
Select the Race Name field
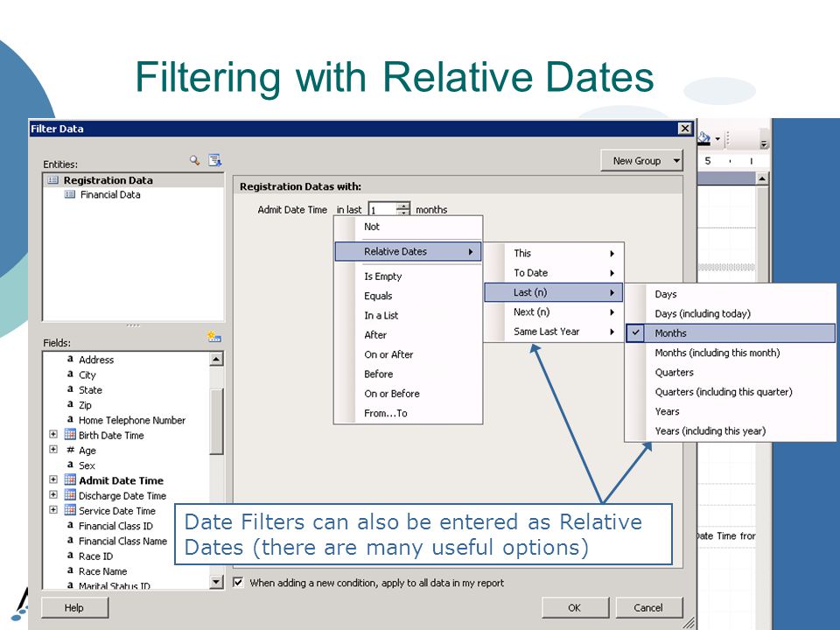pos(103,571)
